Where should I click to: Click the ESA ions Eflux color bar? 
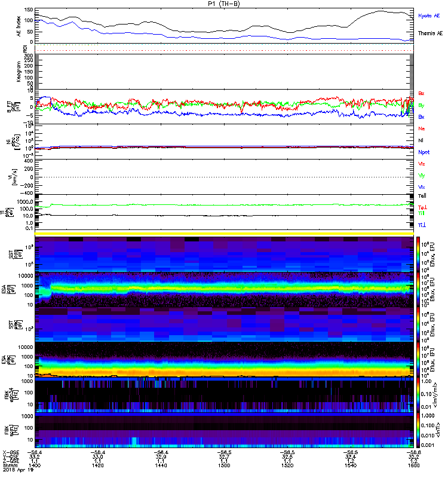pos(418,289)
